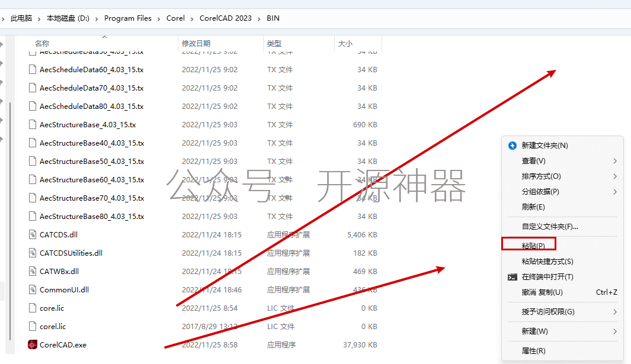Click TX 文件 in the AecStructureBase_4.03_15.tx row

click(x=280, y=125)
